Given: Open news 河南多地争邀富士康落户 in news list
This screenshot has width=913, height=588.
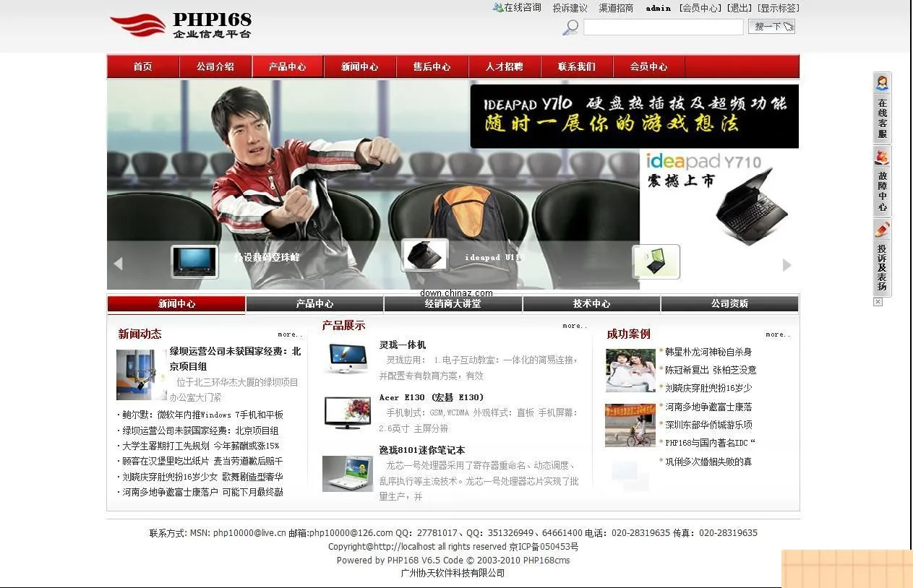Looking at the screenshot, I should [202, 492].
